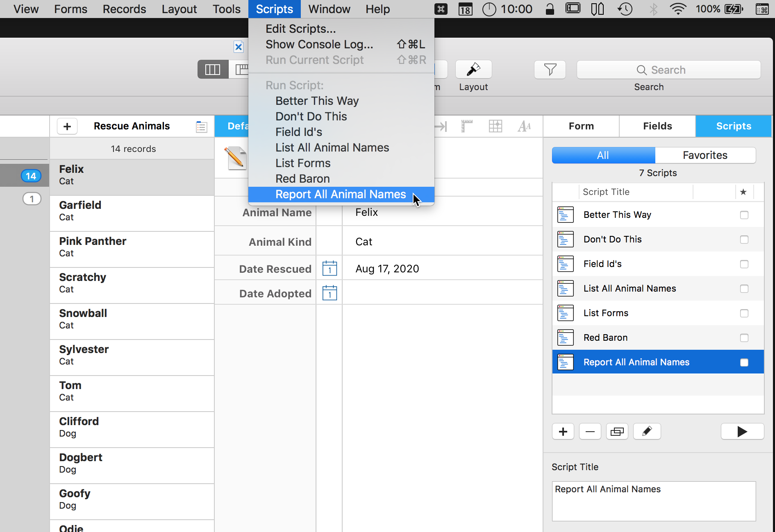
Task: Click the Layout paintbrush toolbar icon
Action: coord(473,70)
